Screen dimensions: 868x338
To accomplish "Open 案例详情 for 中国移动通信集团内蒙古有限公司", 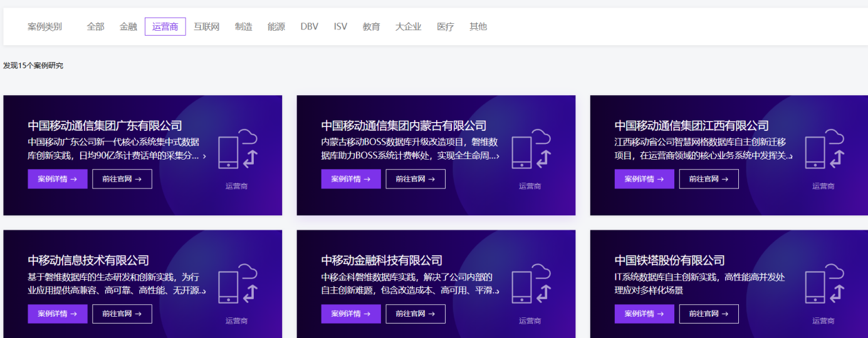I will (351, 179).
